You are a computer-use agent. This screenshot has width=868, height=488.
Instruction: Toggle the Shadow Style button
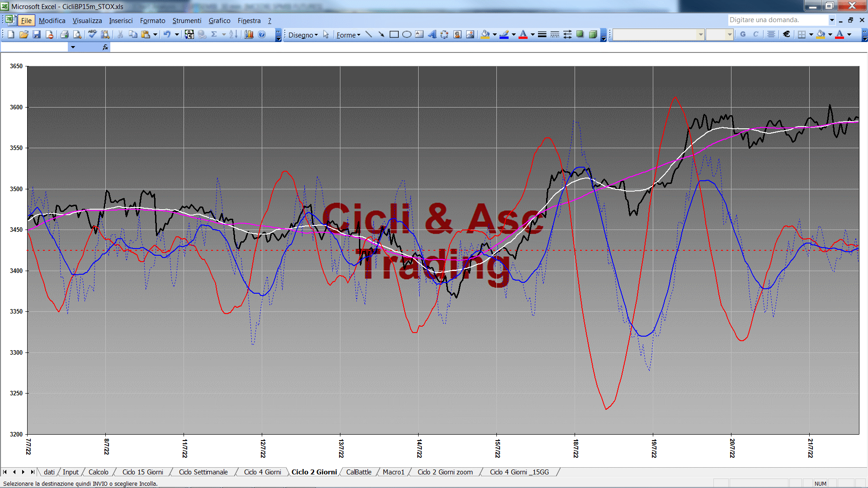(x=580, y=34)
